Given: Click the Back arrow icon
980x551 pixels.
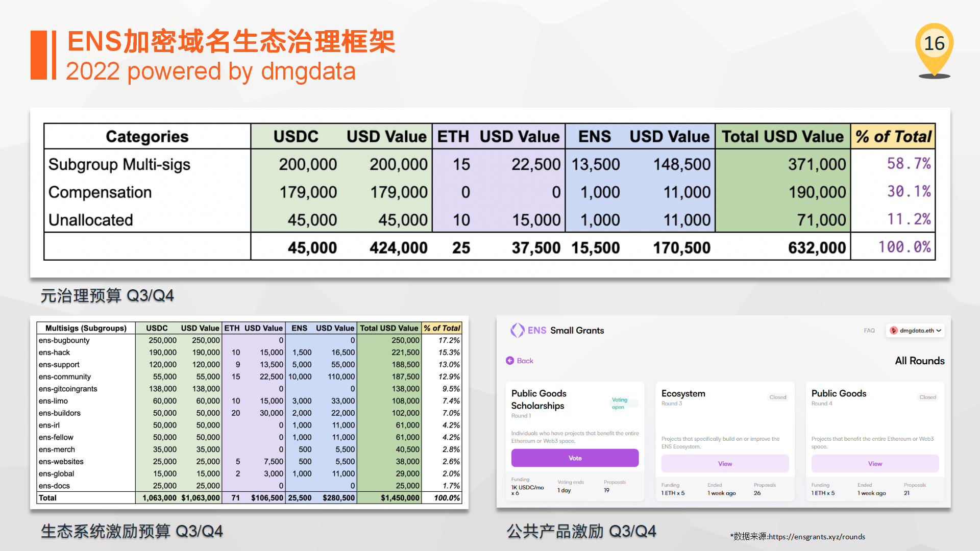Looking at the screenshot, I should pyautogui.click(x=510, y=361).
